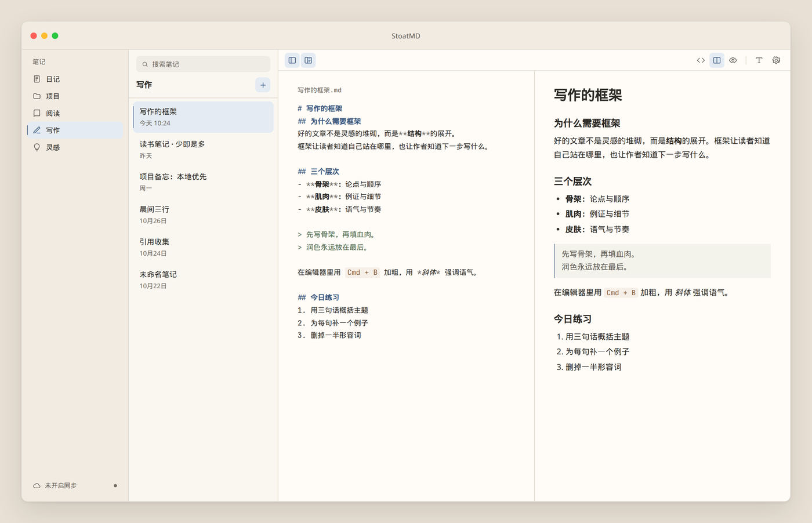Open typography settings T icon

[759, 60]
